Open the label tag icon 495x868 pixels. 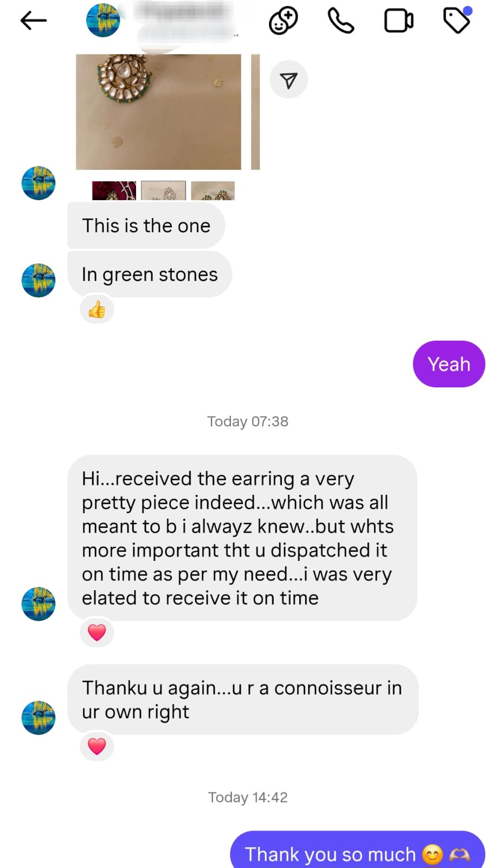(457, 21)
